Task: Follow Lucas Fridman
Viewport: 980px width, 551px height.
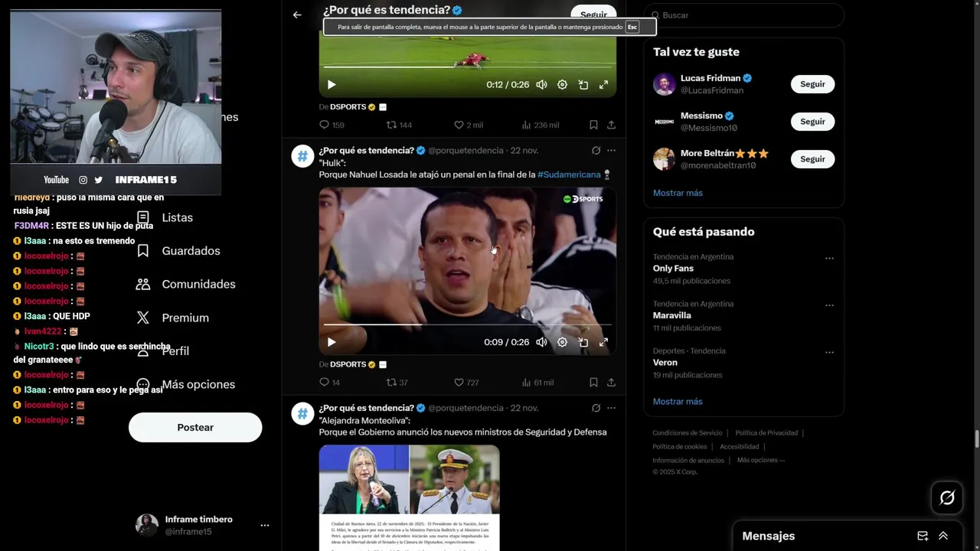Action: [x=812, y=84]
